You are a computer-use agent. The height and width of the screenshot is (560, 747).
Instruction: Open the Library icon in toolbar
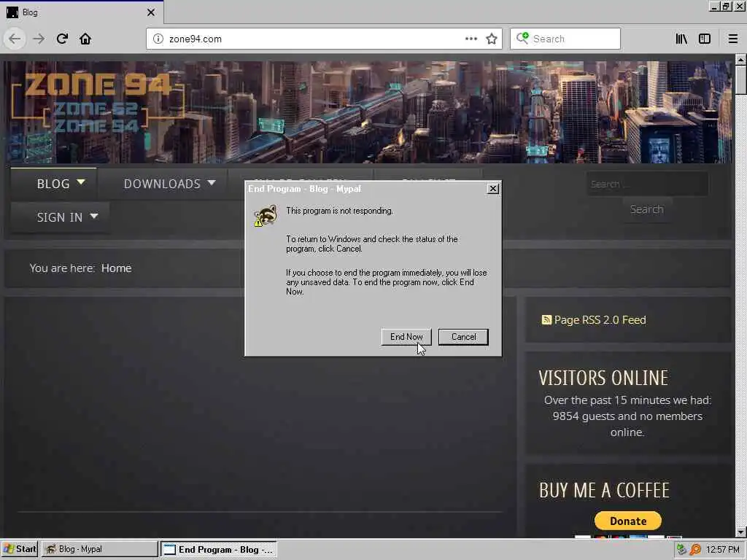pos(681,39)
